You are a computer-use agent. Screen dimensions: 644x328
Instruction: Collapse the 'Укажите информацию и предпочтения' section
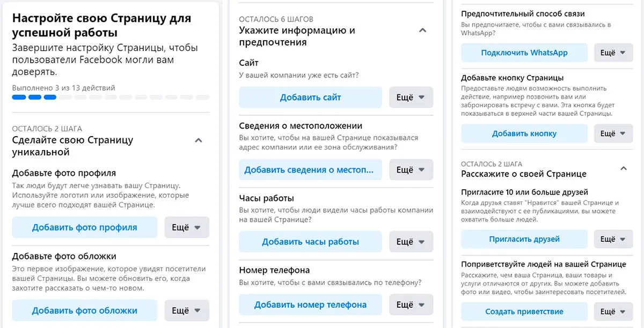[422, 31]
